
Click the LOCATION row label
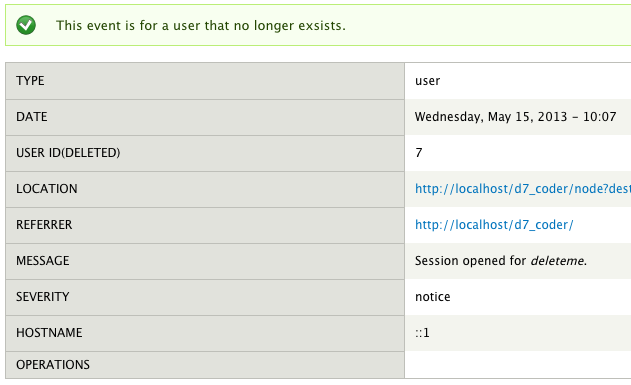(x=47, y=189)
